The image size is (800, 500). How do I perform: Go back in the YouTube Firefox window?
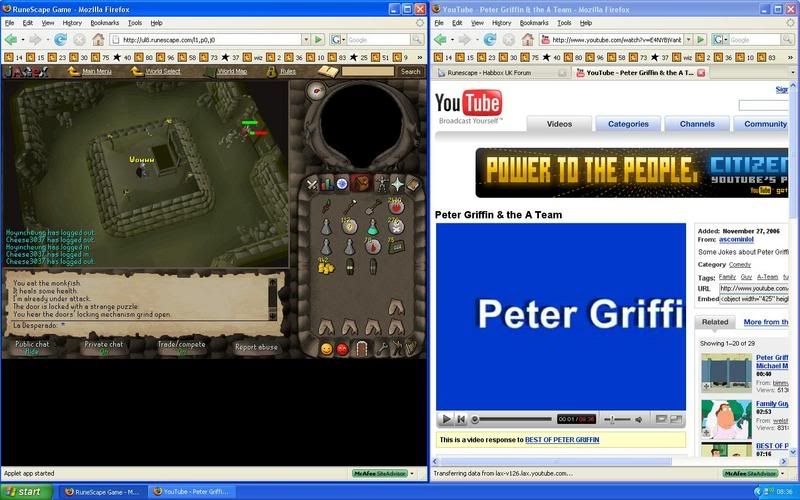pyautogui.click(x=440, y=39)
